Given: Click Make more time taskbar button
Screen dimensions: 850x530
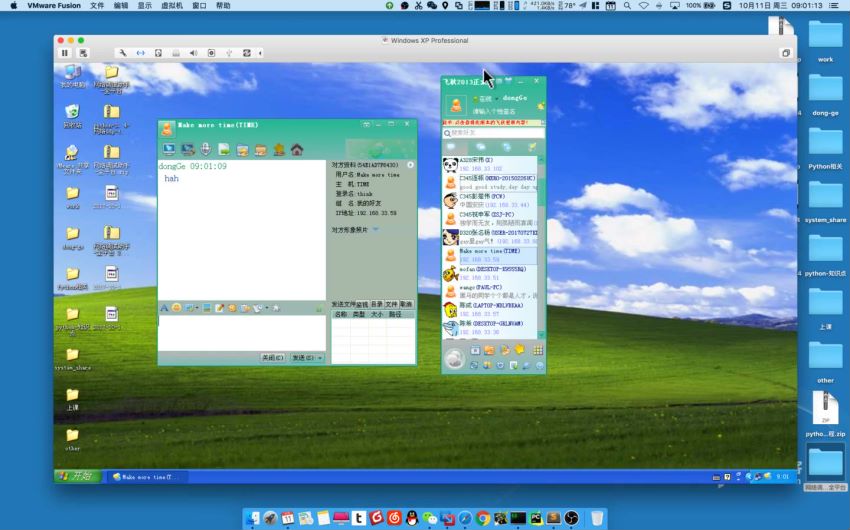Looking at the screenshot, I should point(147,477).
